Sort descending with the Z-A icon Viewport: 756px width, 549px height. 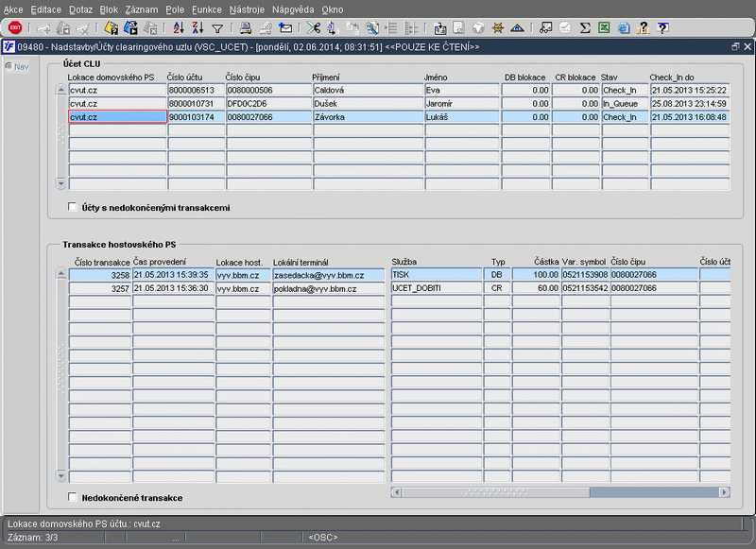pos(198,28)
